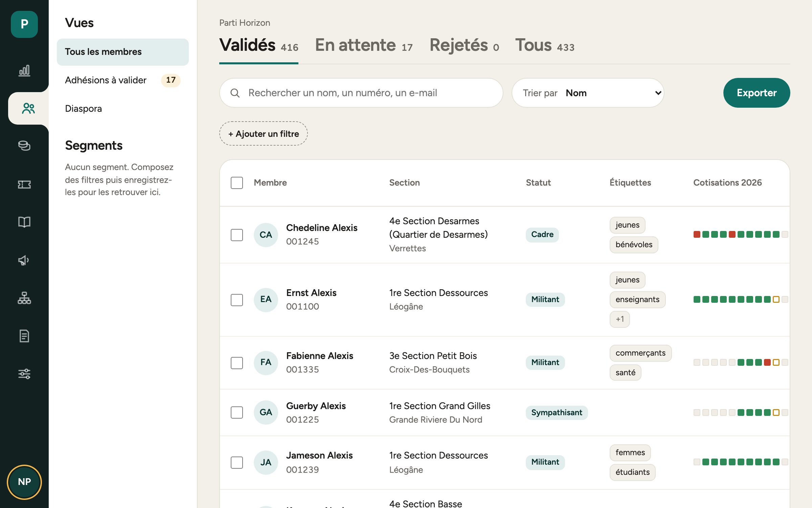The width and height of the screenshot is (812, 508).
Task: Open the Parti Horizon P logo
Action: [x=24, y=24]
